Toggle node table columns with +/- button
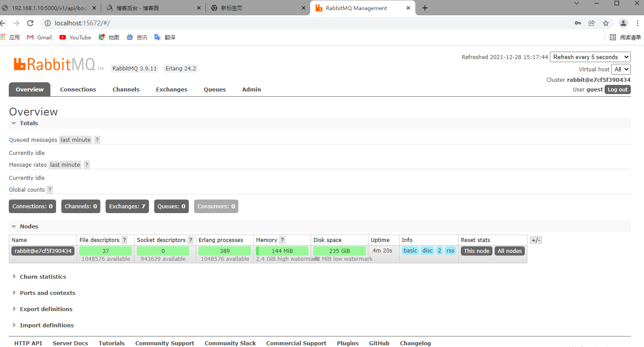644x347 pixels. [536, 240]
